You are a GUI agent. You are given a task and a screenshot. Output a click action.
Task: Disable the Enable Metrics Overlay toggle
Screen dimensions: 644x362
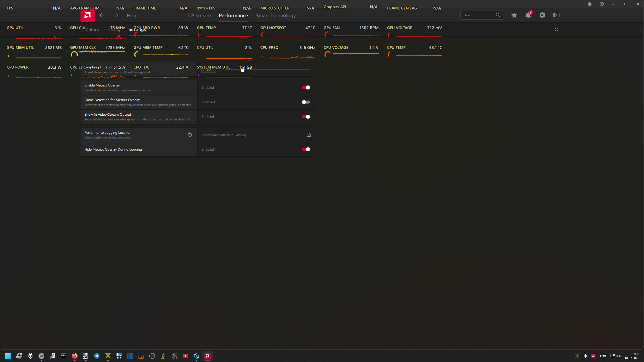tap(306, 87)
